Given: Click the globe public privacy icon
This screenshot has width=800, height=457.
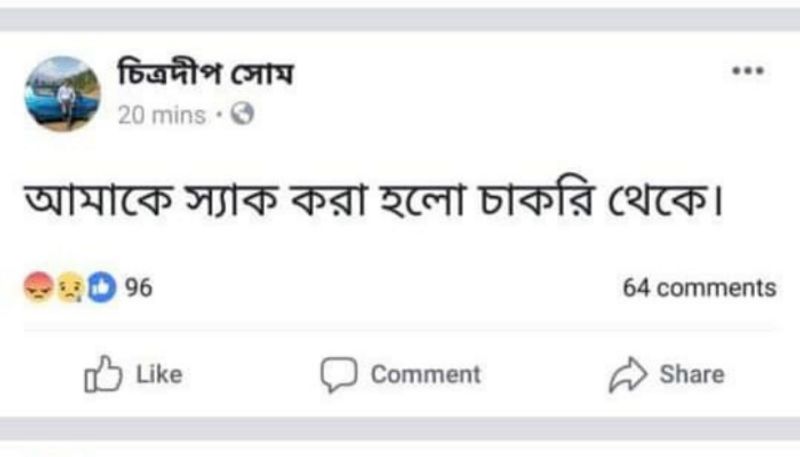Looking at the screenshot, I should click(x=242, y=115).
